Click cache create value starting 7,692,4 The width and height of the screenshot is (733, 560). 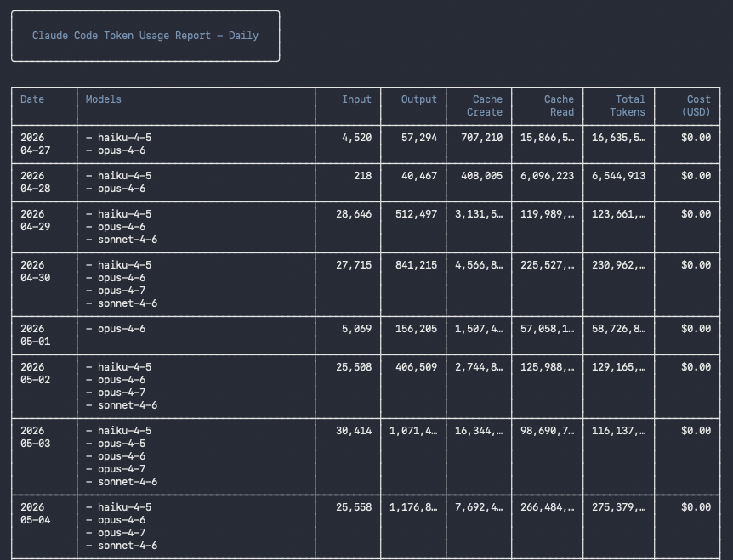coord(479,507)
